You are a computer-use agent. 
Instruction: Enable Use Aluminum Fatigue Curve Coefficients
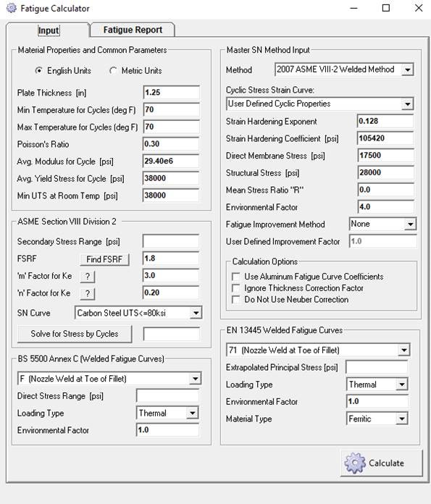point(235,277)
